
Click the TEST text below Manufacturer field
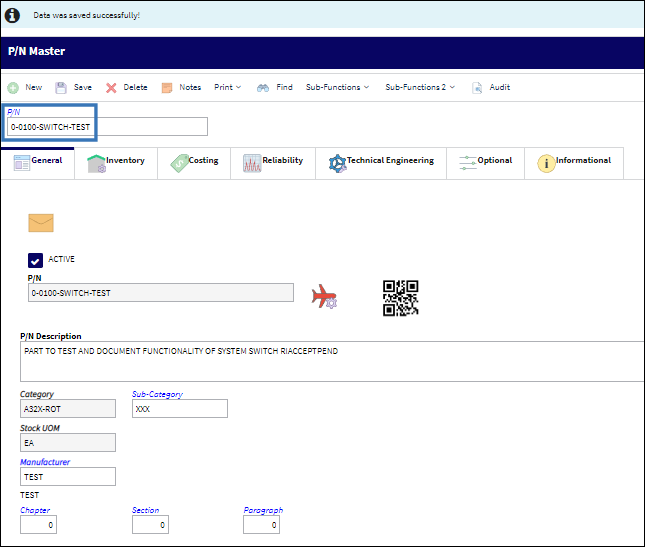[30, 495]
